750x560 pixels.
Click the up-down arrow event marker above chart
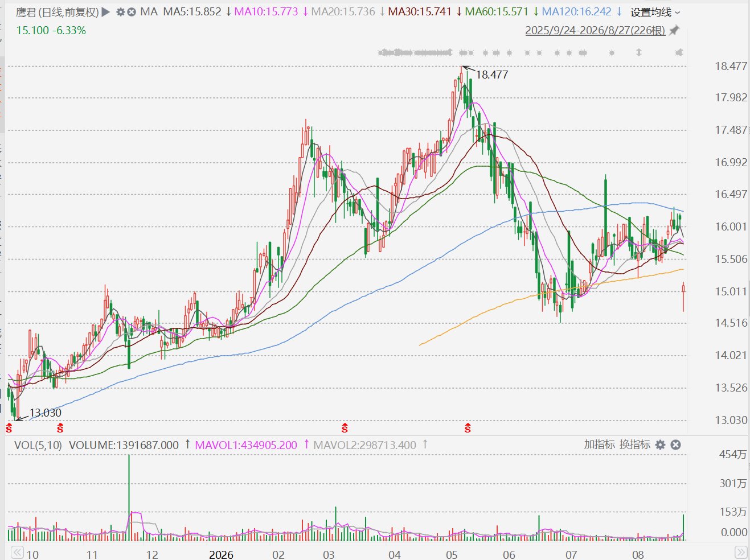point(639,52)
